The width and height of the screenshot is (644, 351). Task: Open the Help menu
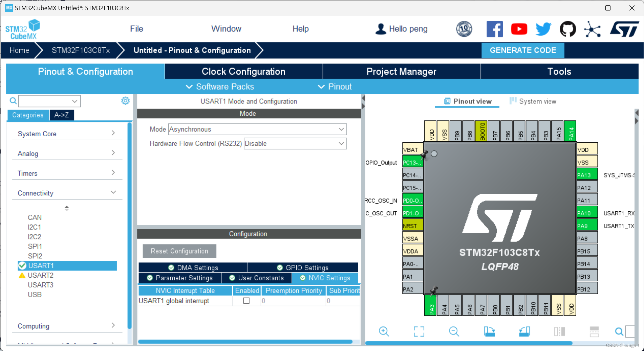click(x=300, y=29)
